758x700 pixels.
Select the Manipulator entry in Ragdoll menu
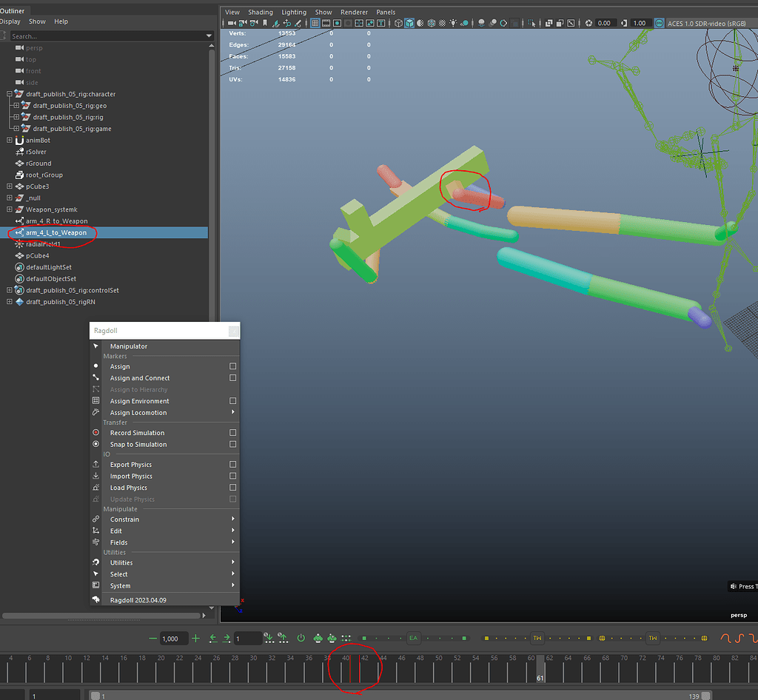pyautogui.click(x=129, y=346)
